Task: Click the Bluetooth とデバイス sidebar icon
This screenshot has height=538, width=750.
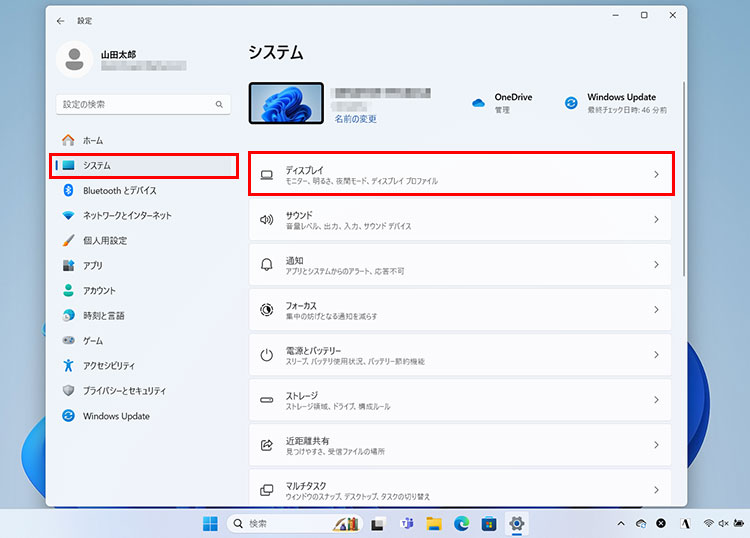Action: pos(69,190)
